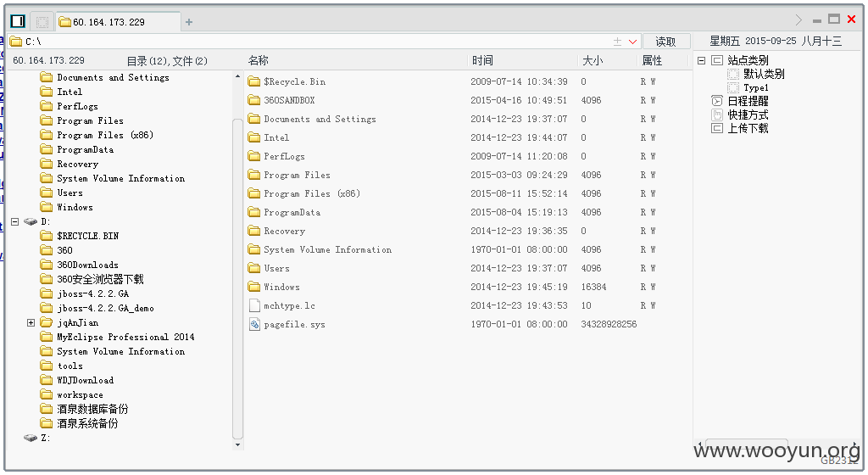
Task: Select the 360Downloads folder in tree
Action: (87, 265)
